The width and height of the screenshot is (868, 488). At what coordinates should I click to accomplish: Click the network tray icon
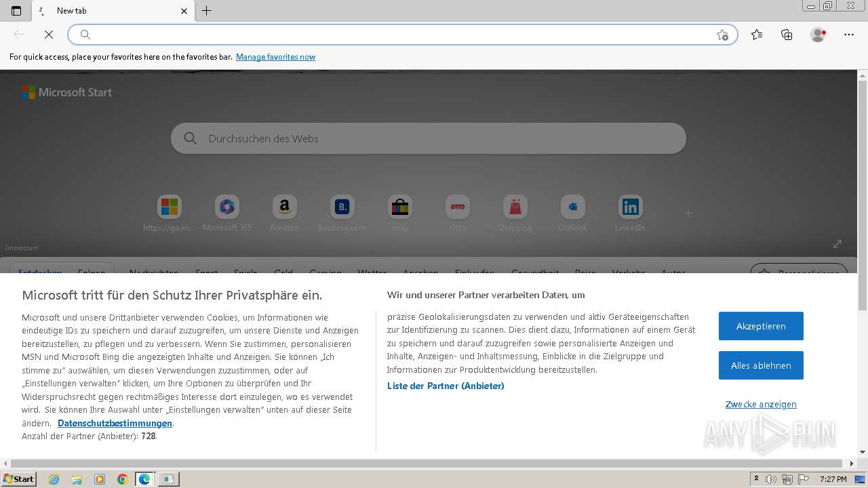click(x=787, y=479)
